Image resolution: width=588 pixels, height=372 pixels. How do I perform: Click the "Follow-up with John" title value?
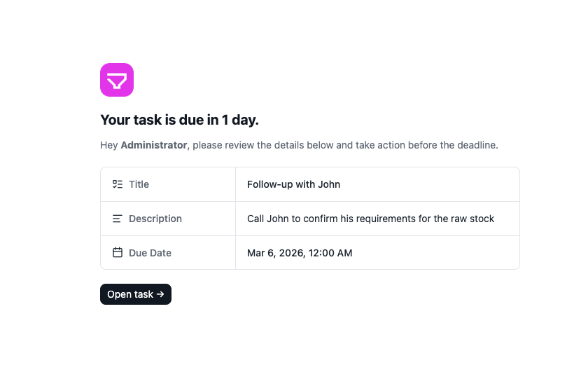(x=293, y=184)
